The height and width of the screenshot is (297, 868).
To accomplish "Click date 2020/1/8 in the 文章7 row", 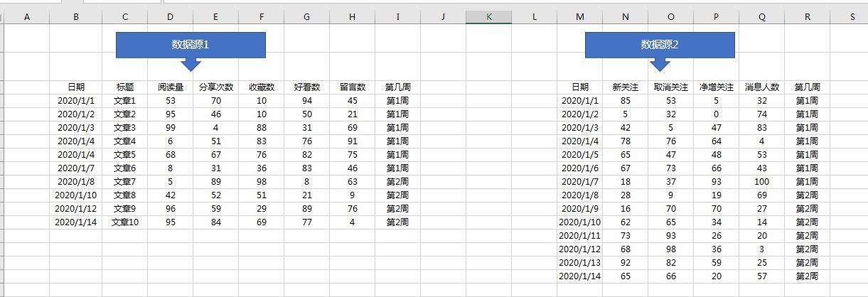I will point(76,182).
